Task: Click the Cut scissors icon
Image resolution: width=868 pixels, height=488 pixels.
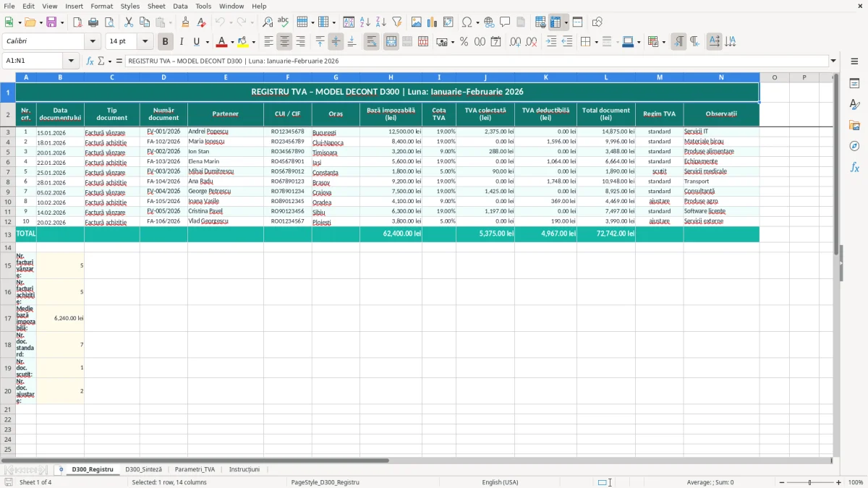Action: tap(129, 22)
